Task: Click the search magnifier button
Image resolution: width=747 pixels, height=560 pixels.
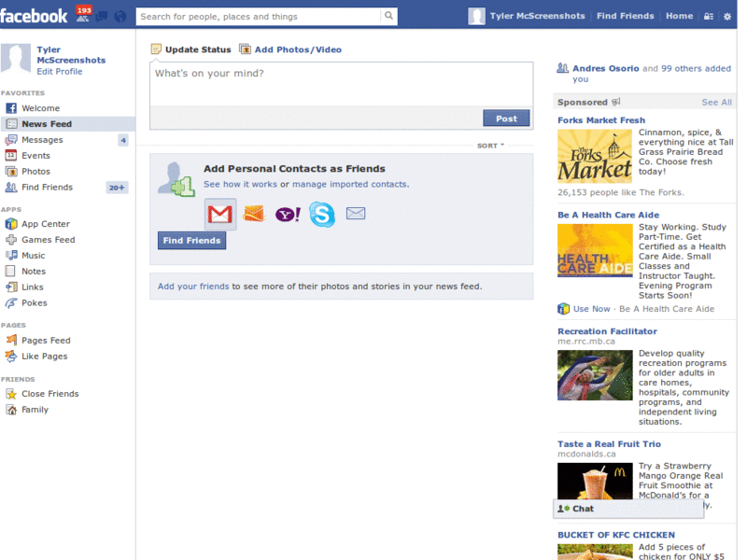Action: [388, 16]
